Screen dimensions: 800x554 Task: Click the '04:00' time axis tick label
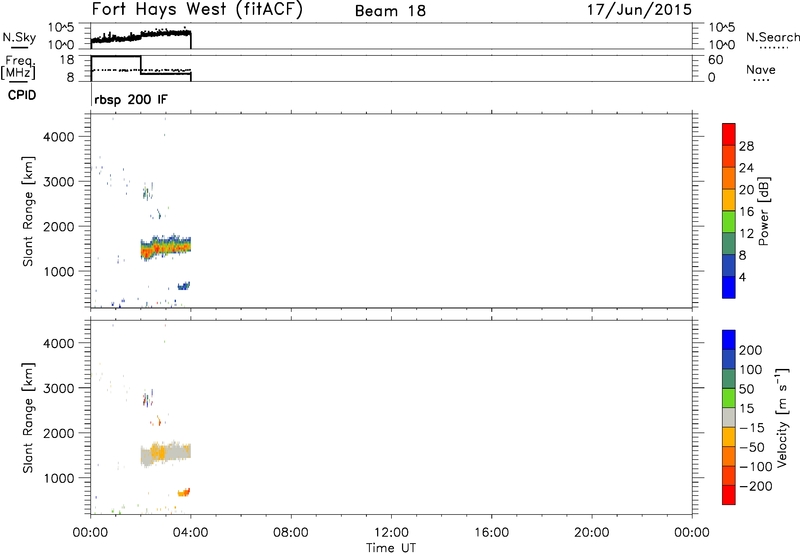point(190,533)
